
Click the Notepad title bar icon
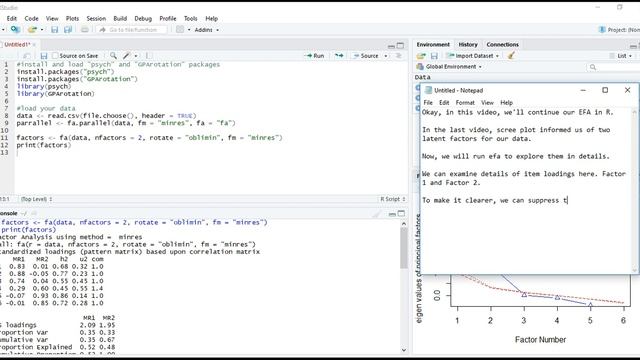(428, 90)
